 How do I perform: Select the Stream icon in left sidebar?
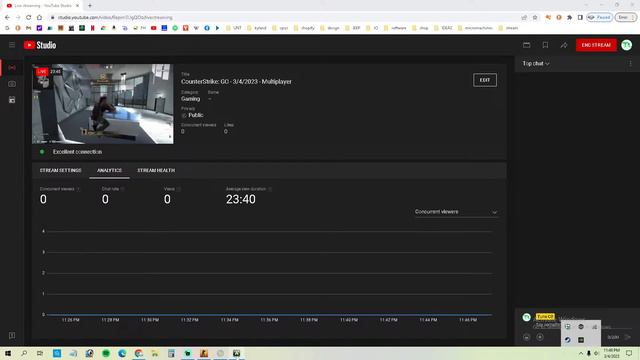(12, 68)
